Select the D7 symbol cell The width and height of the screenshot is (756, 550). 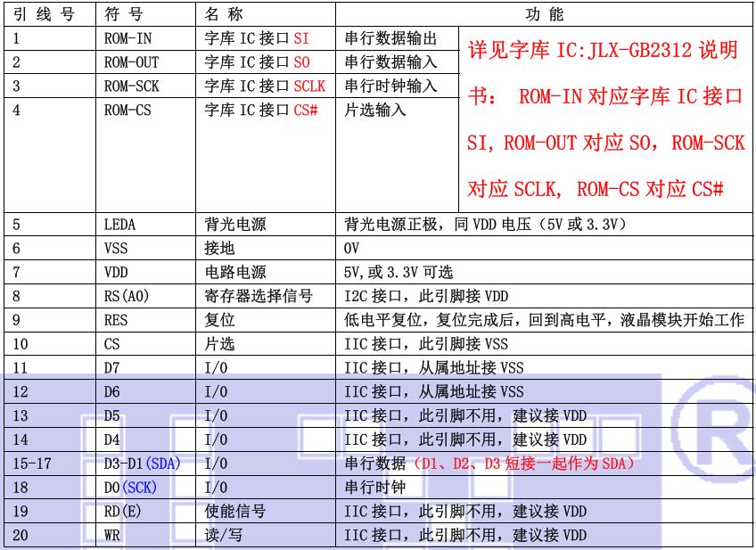[112, 367]
